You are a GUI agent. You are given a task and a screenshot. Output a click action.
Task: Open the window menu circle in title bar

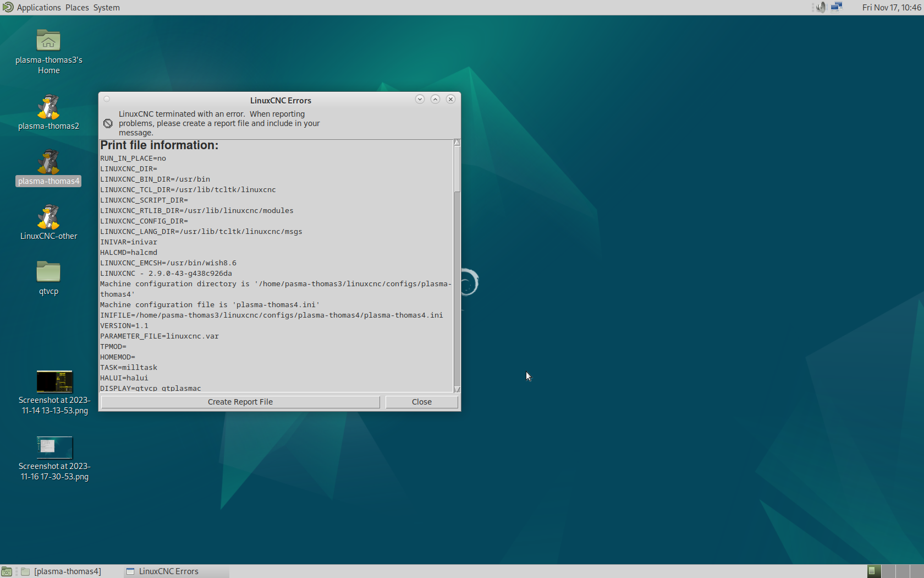(107, 99)
